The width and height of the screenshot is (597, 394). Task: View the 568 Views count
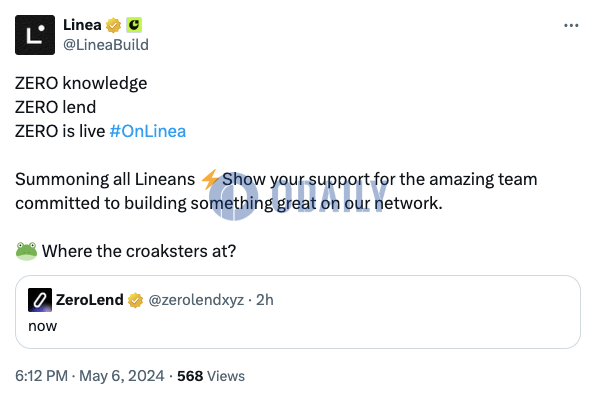pos(211,376)
